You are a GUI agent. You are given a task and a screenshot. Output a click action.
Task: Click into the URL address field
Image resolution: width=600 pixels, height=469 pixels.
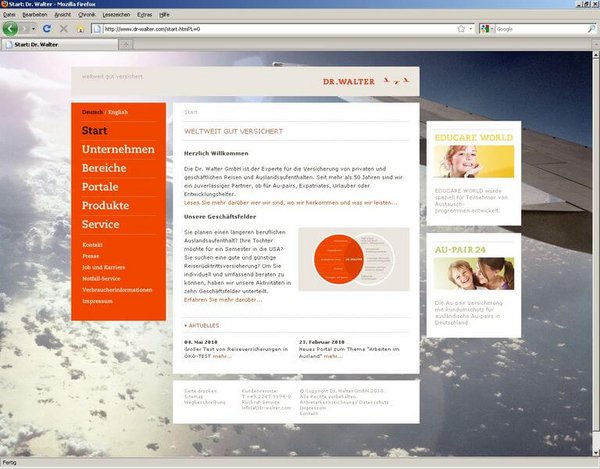coord(279,29)
